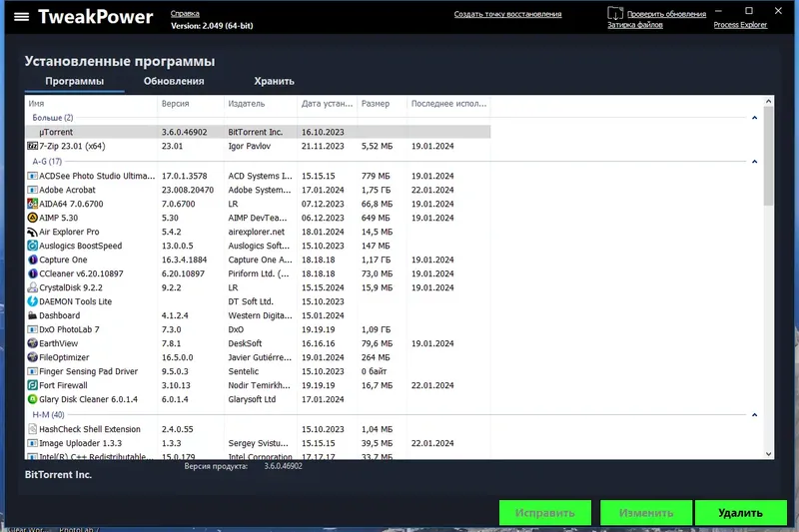The width and height of the screenshot is (799, 532).
Task: Switch to the Обновления tab
Action: pyautogui.click(x=174, y=82)
